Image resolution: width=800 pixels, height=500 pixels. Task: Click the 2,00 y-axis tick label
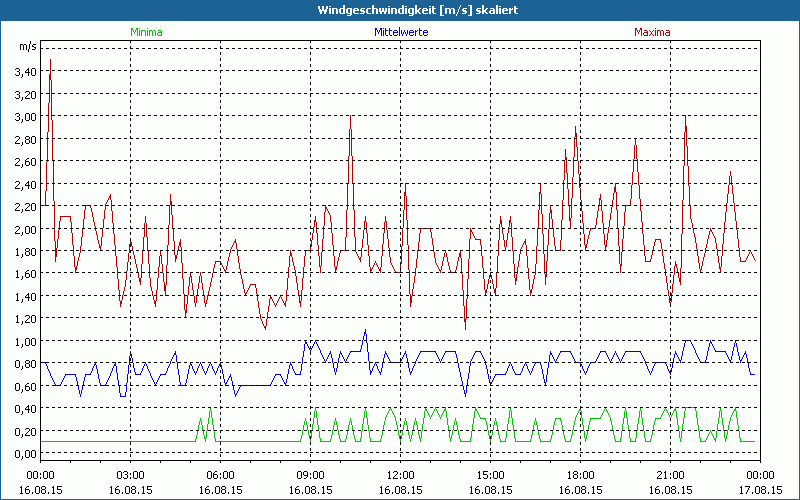pos(25,229)
